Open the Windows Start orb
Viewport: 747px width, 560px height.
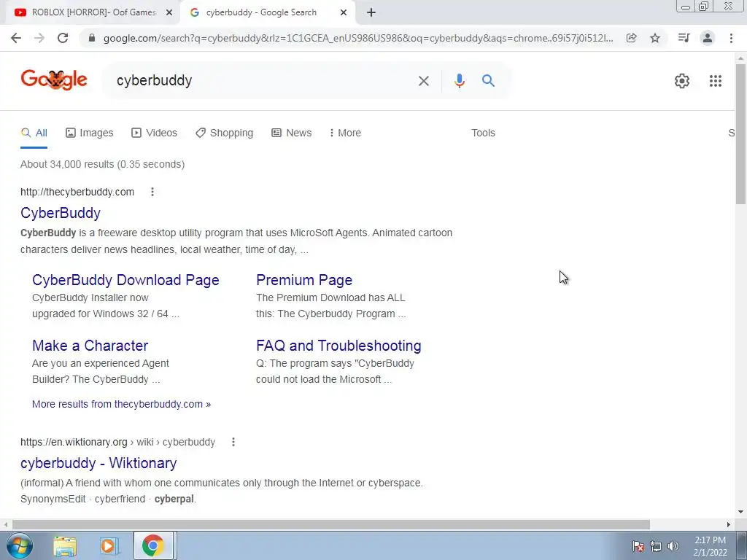pos(20,545)
